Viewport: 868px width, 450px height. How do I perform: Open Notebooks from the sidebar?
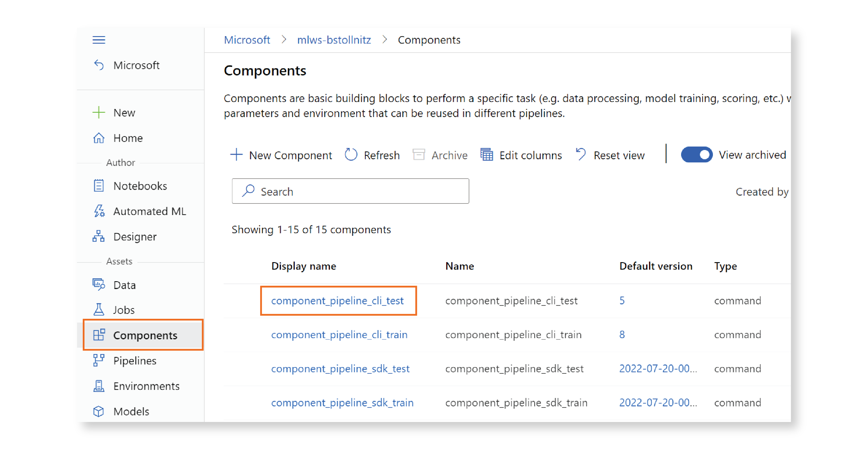coord(140,186)
